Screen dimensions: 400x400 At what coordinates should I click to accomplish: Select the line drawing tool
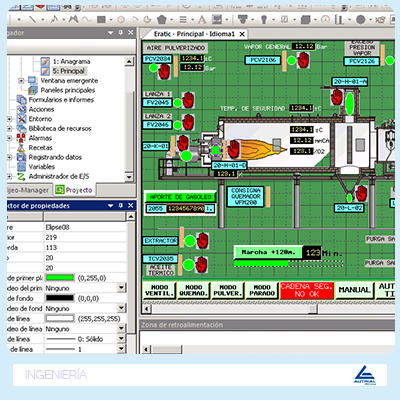pyautogui.click(x=32, y=19)
